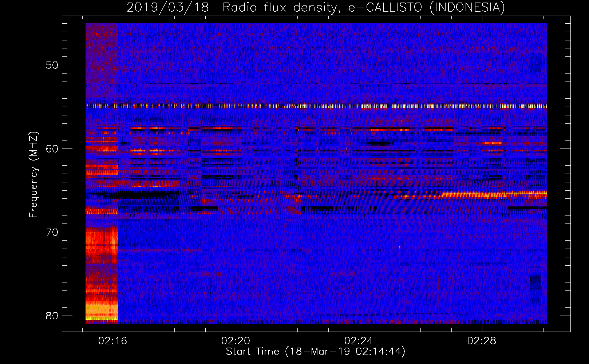
Task: Click the 02:28 time tick label
Action: coord(482,341)
